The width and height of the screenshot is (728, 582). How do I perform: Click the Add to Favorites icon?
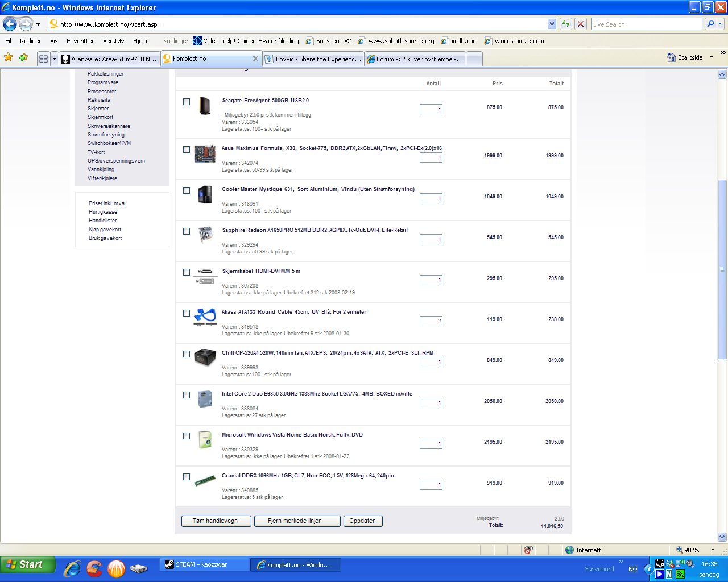point(23,57)
